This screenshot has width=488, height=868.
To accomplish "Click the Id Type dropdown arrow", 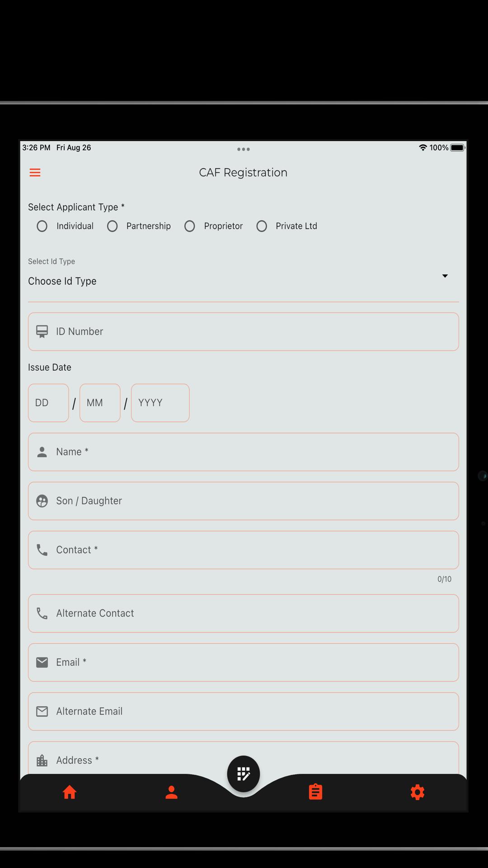I will tap(445, 276).
